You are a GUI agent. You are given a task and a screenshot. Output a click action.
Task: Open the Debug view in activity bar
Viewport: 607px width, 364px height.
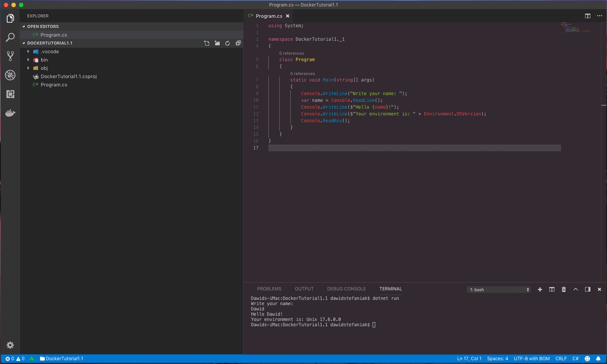coord(10,75)
